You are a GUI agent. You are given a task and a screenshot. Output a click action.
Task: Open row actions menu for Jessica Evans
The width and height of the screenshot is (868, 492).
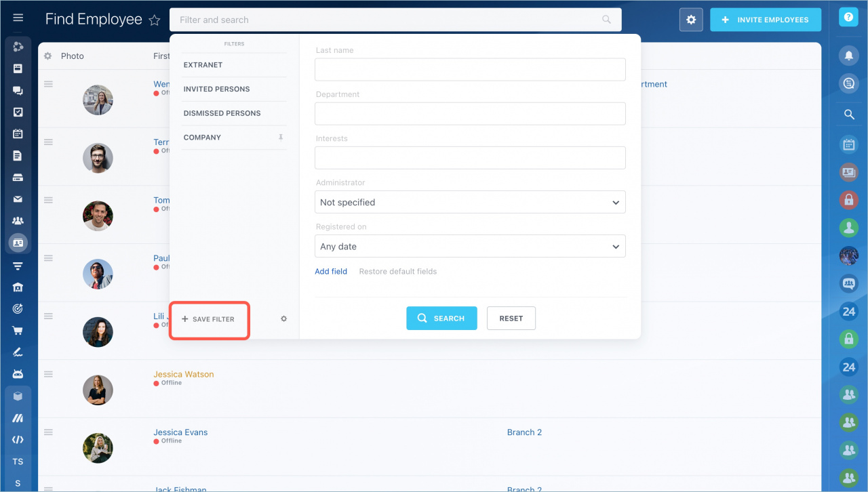[x=49, y=432]
